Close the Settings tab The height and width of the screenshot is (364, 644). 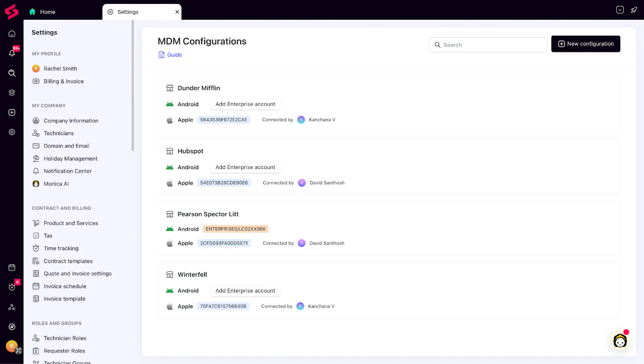(x=177, y=12)
